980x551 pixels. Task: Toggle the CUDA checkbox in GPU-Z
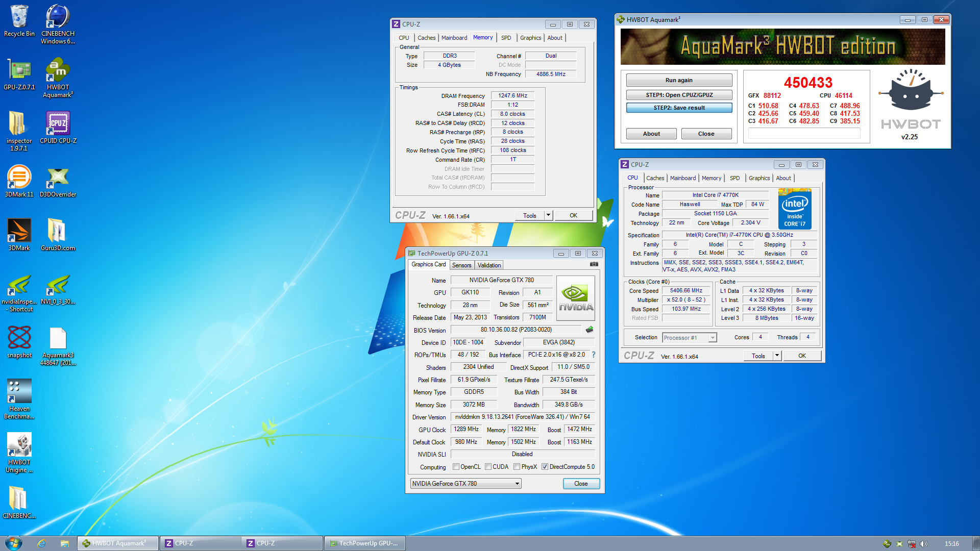488,467
